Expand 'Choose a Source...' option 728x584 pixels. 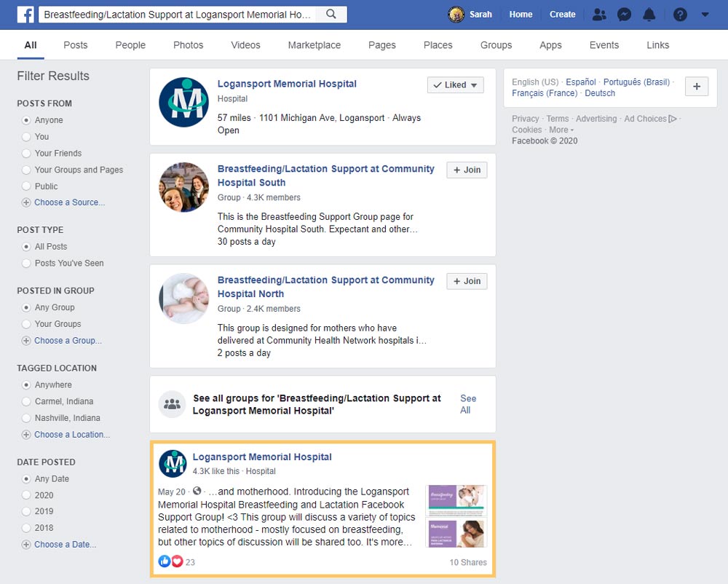tap(69, 202)
